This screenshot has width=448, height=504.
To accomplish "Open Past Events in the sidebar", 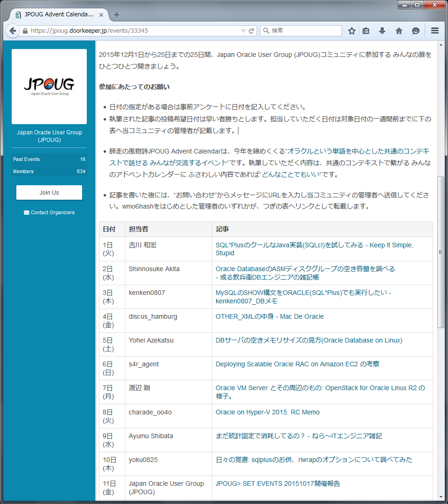I will click(x=49, y=159).
